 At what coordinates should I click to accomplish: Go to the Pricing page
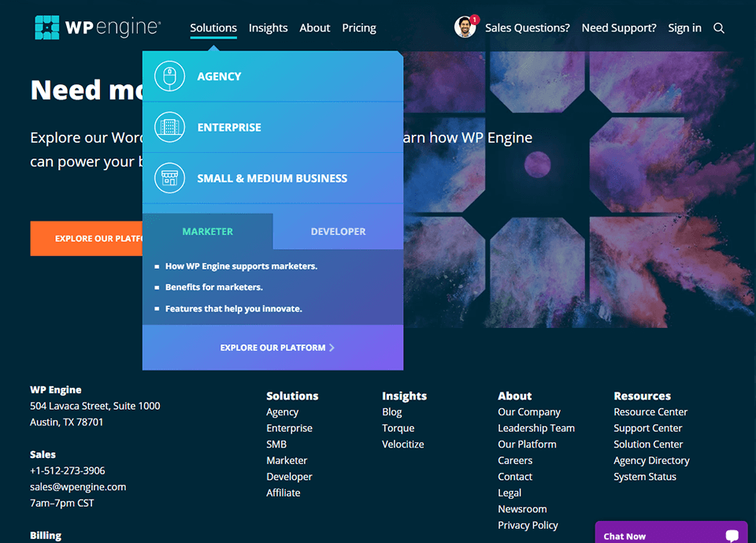pos(359,28)
